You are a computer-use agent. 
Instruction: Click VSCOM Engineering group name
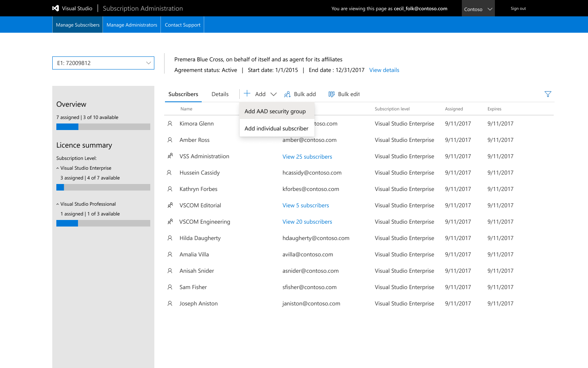coord(205,222)
